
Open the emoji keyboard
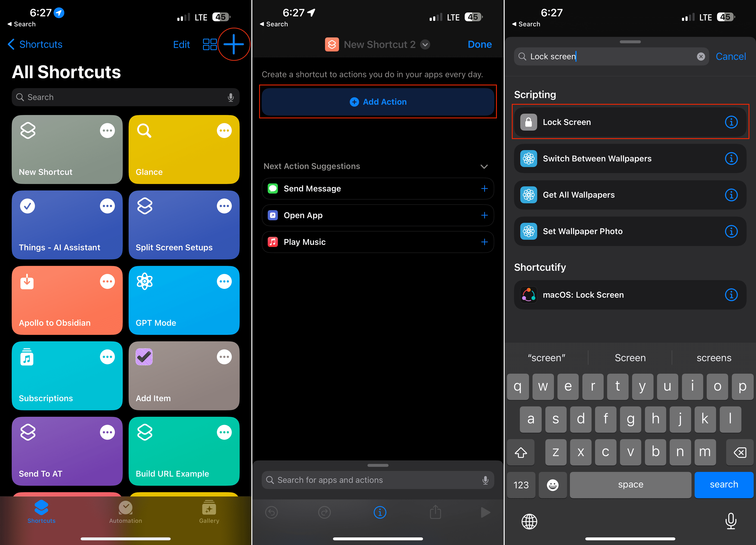[553, 485]
